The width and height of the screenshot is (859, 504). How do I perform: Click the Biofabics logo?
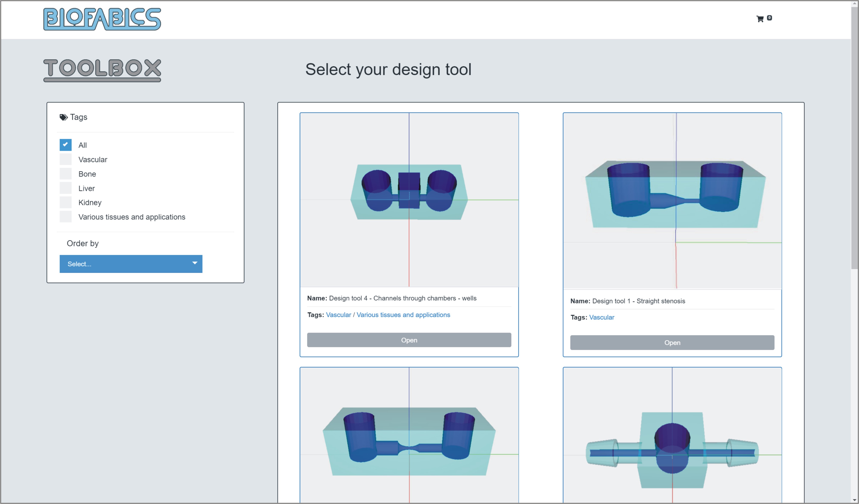point(102,19)
